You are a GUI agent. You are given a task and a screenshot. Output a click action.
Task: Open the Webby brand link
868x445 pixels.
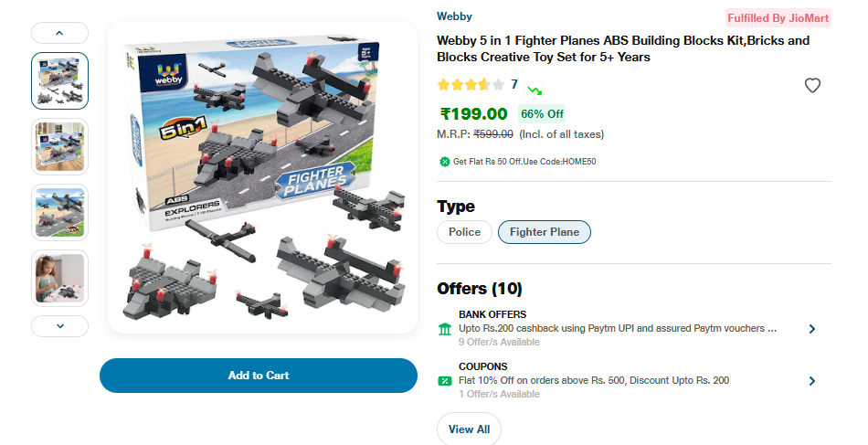[454, 16]
